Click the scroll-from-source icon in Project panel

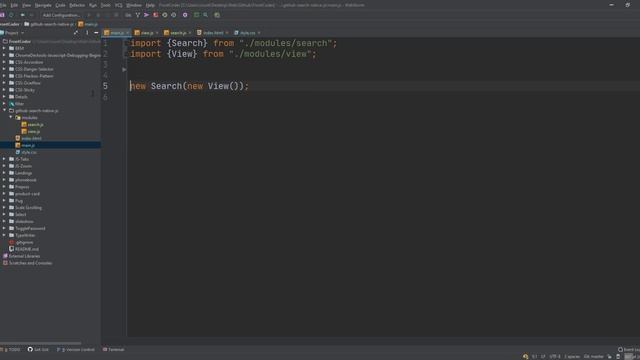[76, 33]
